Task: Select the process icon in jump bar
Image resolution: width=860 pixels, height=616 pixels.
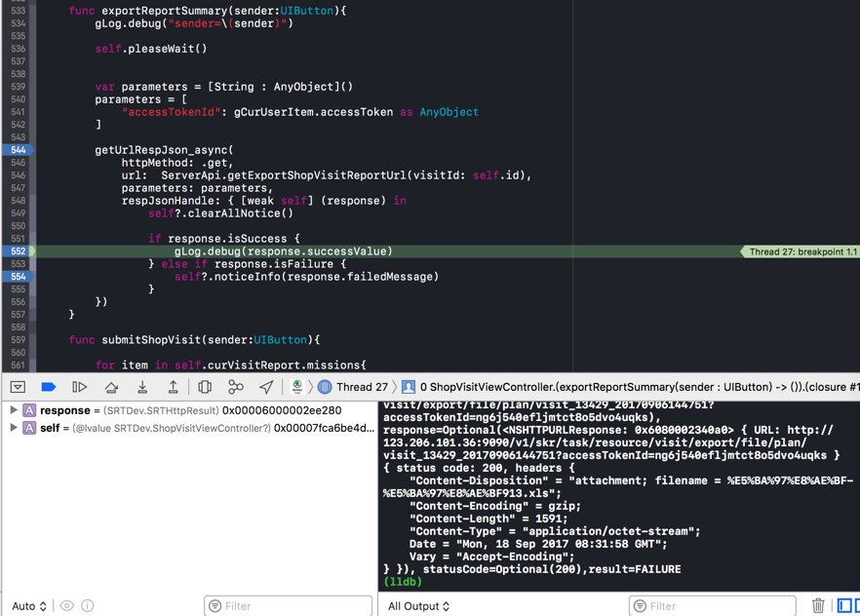Action: (x=297, y=387)
